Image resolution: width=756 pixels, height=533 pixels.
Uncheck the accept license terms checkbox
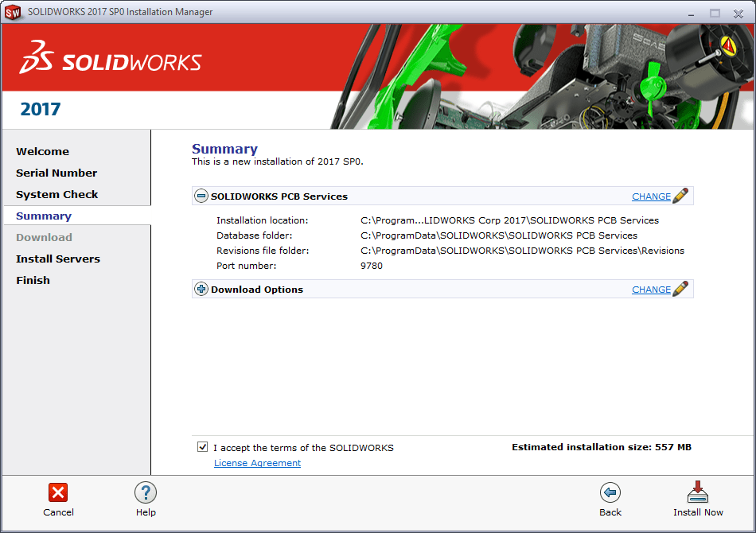[x=203, y=447]
